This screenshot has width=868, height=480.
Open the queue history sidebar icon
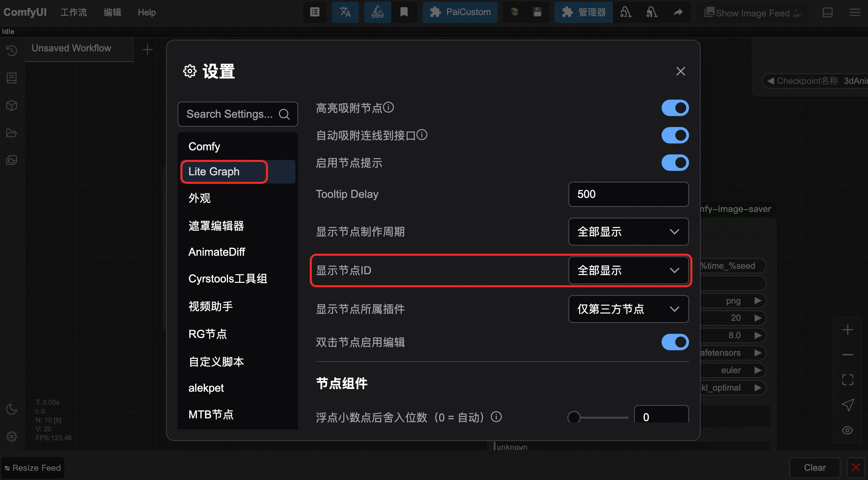coord(12,51)
